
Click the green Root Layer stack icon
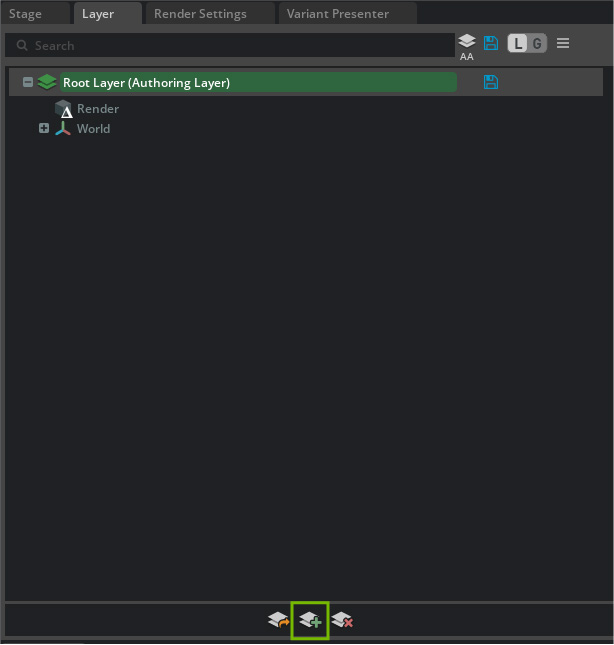47,82
